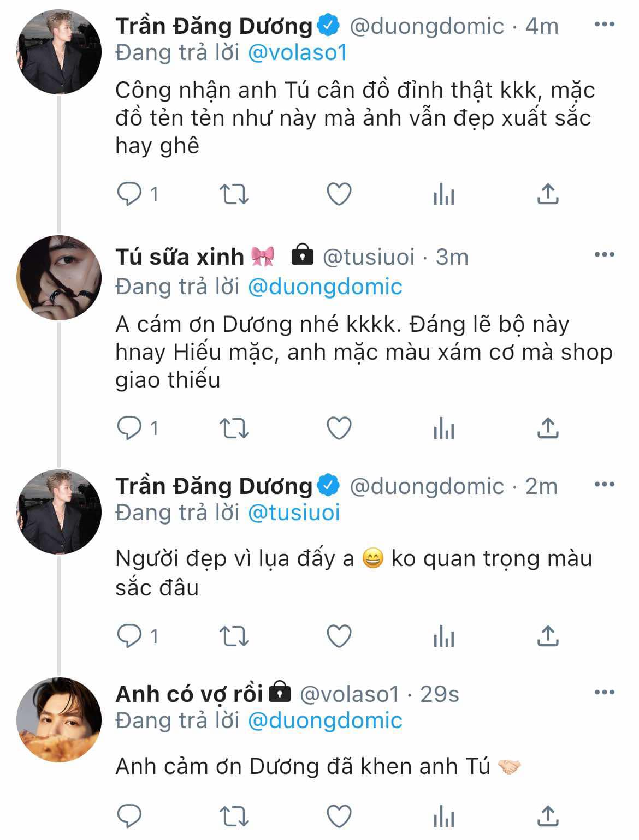
Task: Open more options on @volaso1 tweet
Action: [x=604, y=693]
